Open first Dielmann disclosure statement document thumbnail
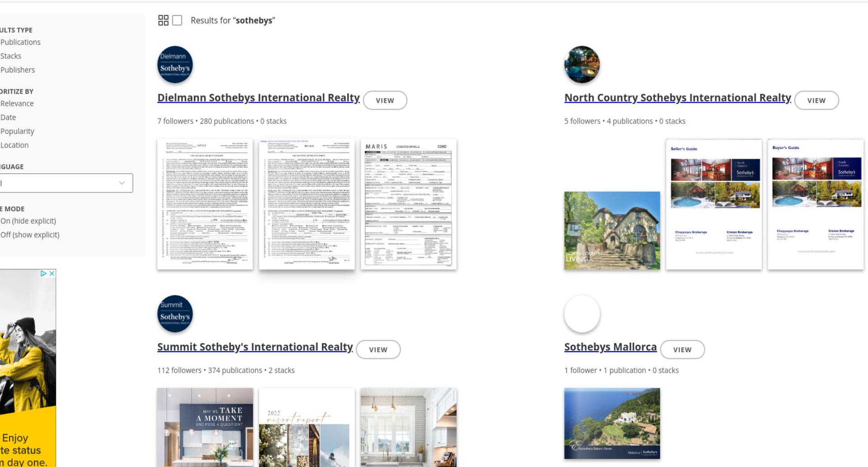 point(205,204)
